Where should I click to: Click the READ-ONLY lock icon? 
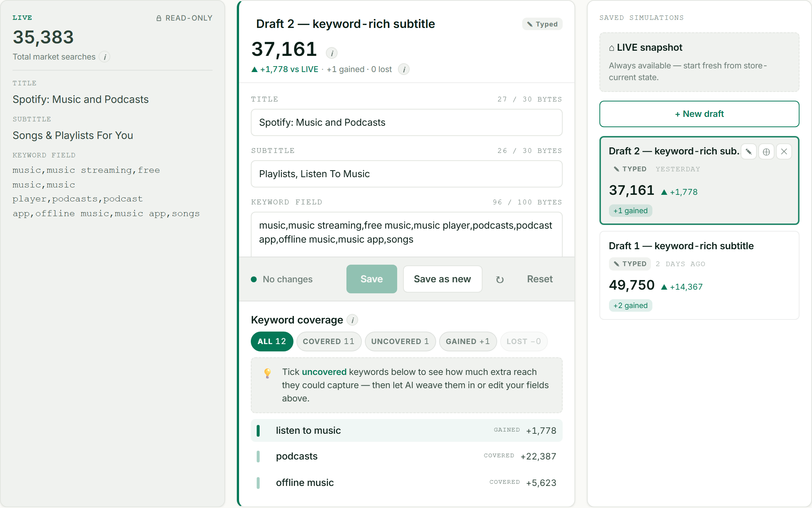point(159,18)
